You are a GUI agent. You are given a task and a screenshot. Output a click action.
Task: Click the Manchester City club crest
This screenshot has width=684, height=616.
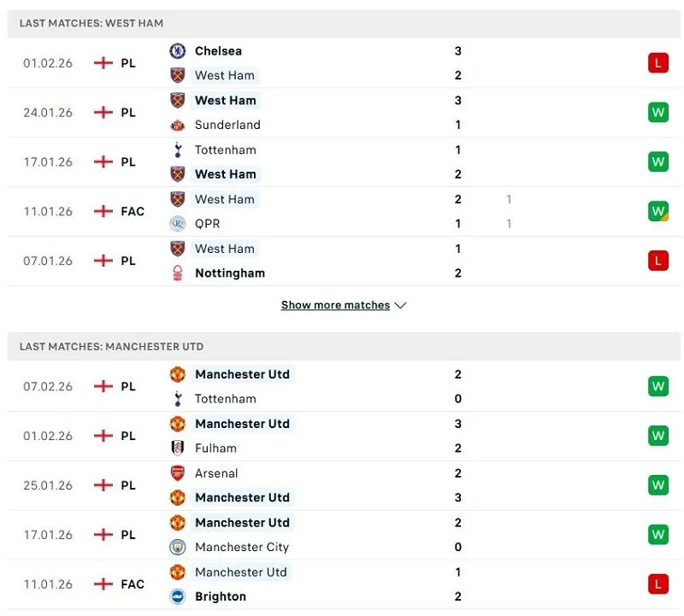click(177, 547)
